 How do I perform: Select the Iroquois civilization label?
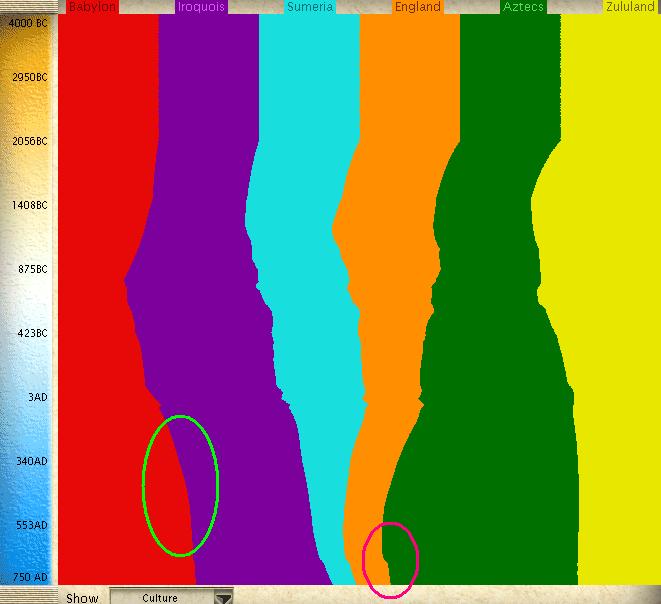click(201, 7)
